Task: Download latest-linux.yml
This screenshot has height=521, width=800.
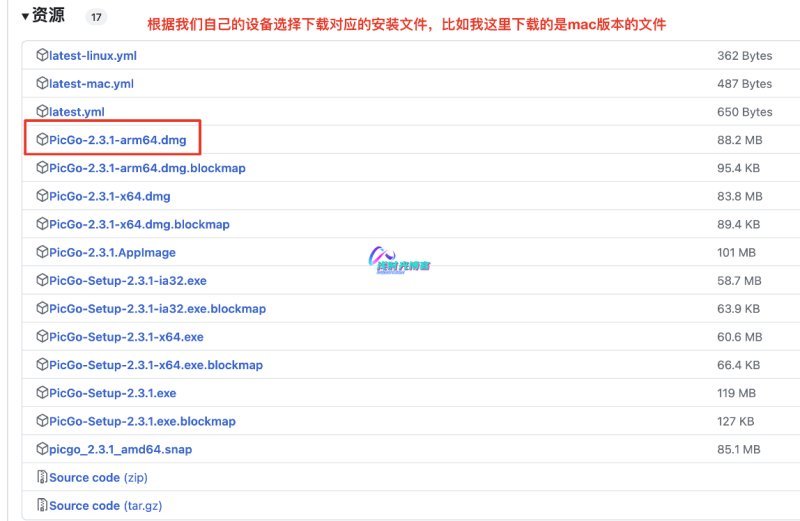Action: (x=93, y=56)
